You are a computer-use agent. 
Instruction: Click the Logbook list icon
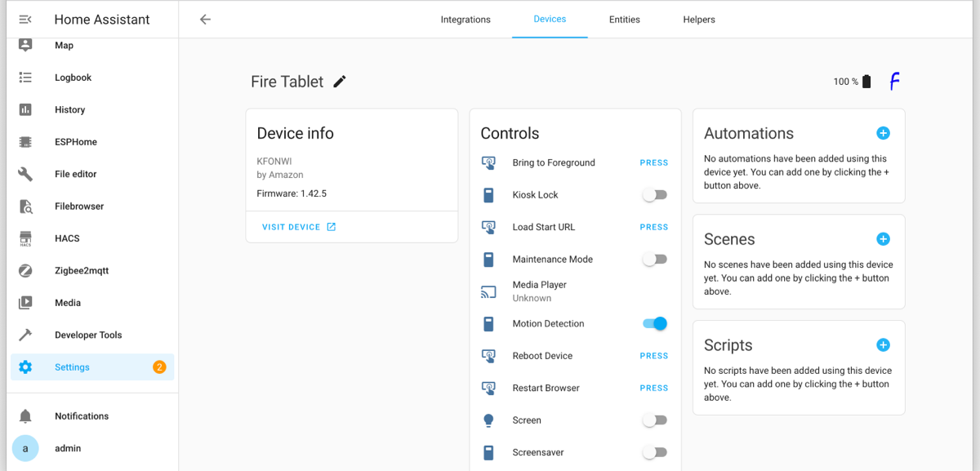25,78
